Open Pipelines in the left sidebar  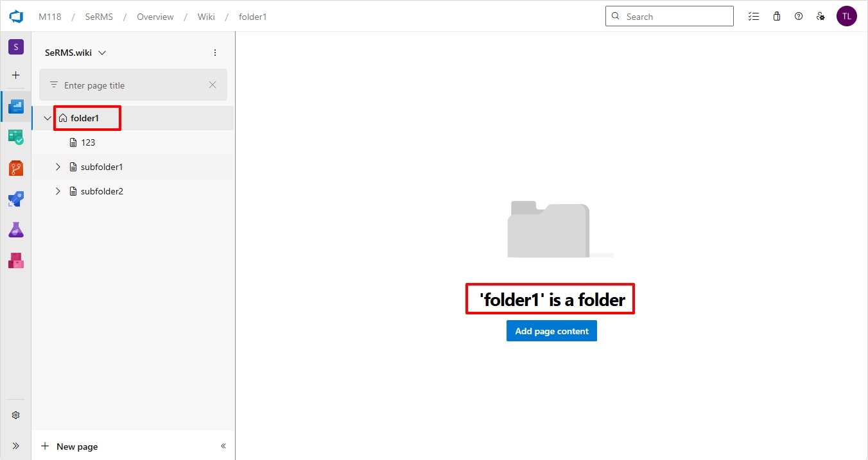click(16, 199)
